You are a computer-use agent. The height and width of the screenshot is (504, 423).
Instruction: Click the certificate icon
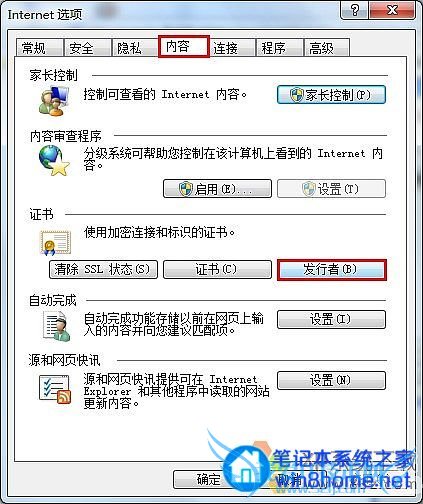coord(56,243)
